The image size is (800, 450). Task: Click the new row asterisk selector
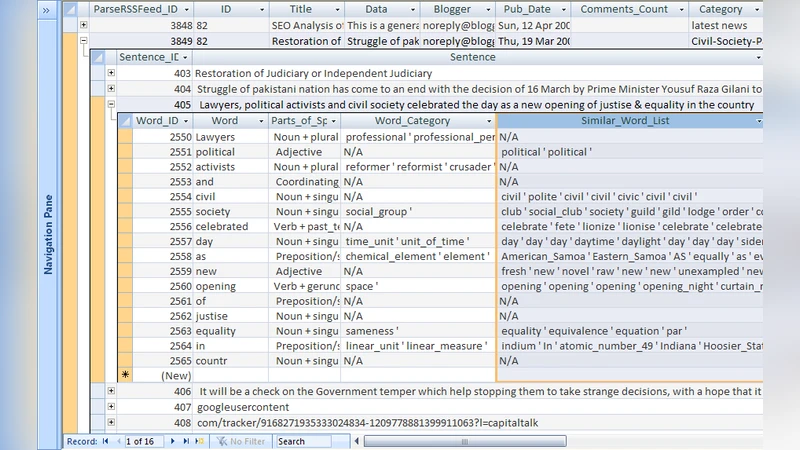[125, 374]
